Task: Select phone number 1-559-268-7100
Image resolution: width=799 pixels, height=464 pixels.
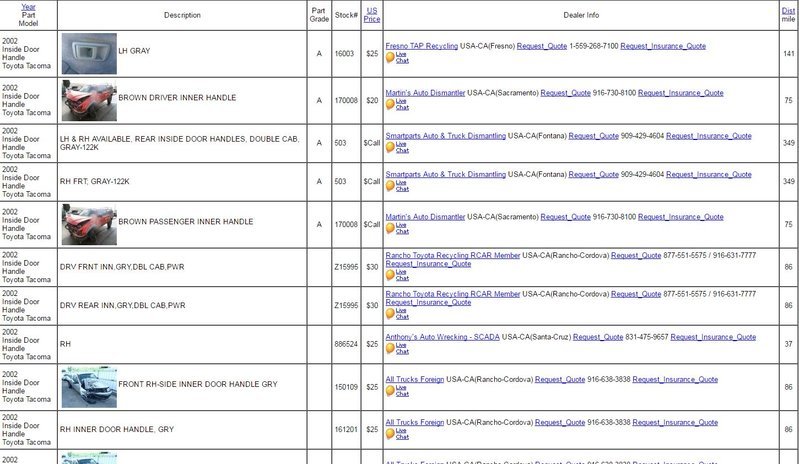Action: pyautogui.click(x=594, y=46)
